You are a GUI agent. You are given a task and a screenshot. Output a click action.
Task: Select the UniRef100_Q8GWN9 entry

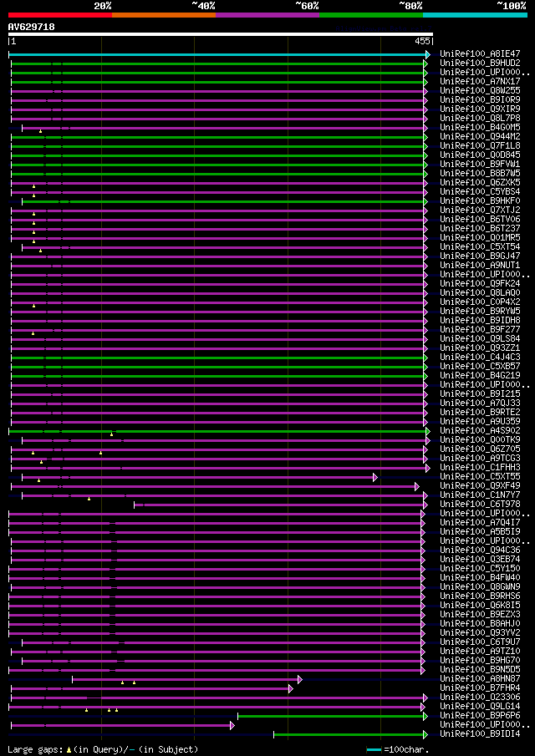pyautogui.click(x=480, y=587)
